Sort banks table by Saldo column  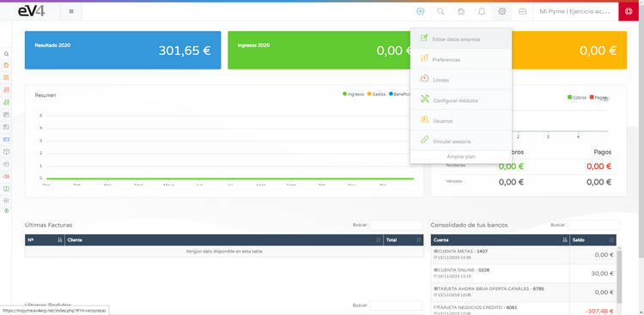(x=592, y=239)
